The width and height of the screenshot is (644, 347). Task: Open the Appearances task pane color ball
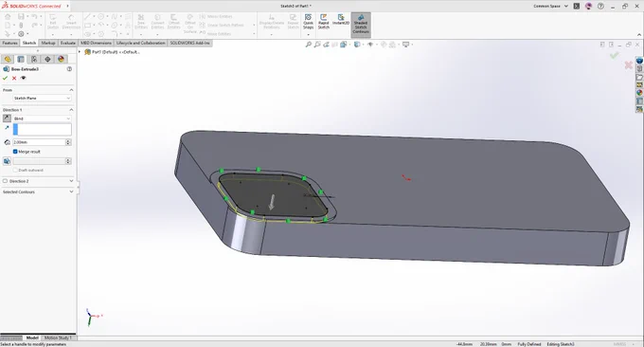(x=639, y=93)
